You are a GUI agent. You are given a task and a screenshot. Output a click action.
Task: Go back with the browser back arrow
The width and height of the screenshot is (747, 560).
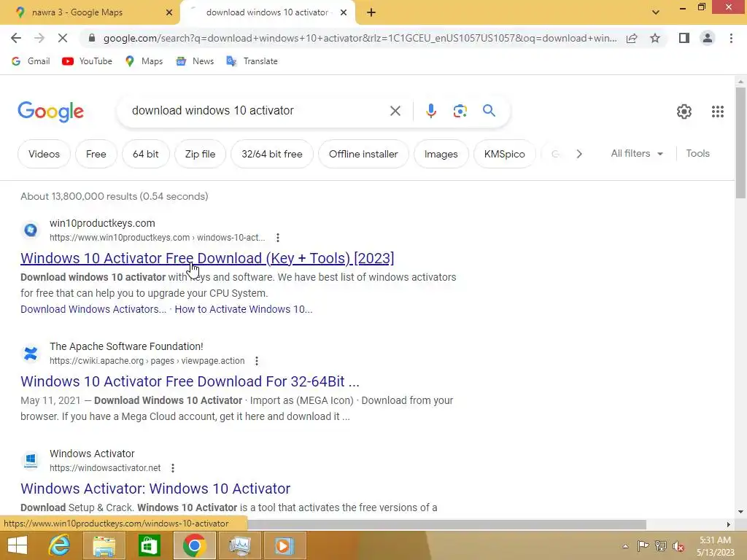[16, 38]
